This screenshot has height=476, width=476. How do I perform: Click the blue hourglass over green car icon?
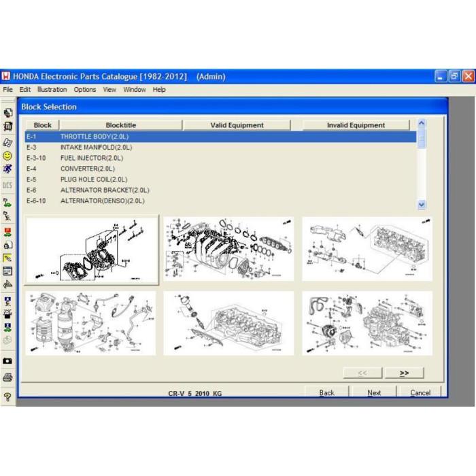[x=7, y=327]
